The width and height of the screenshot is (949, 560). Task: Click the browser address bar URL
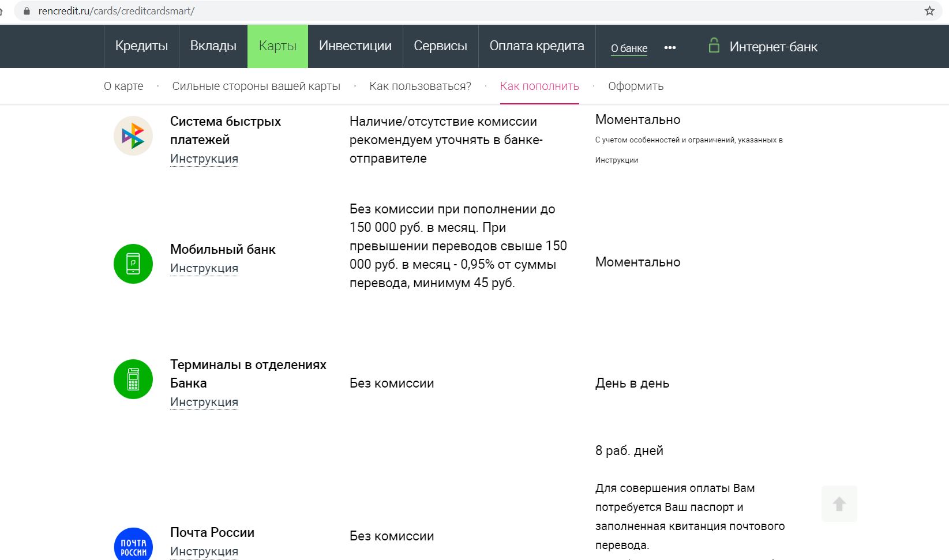117,11
